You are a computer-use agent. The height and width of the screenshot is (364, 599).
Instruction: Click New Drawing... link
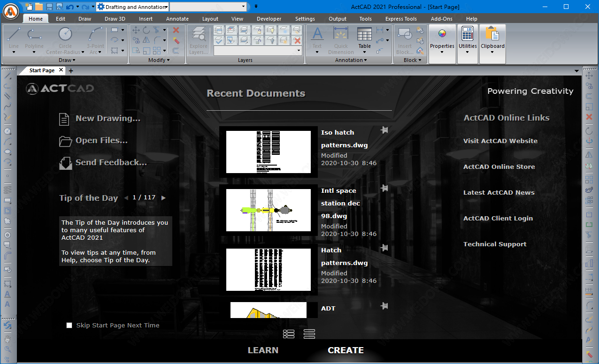108,119
